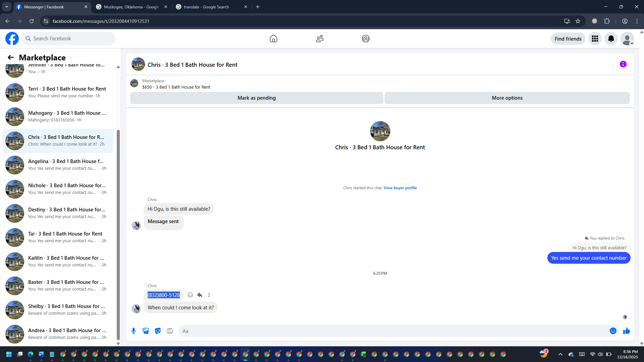Close the Muskogee, Oklahoma tab
This screenshot has width=644, height=362.
click(x=166, y=7)
